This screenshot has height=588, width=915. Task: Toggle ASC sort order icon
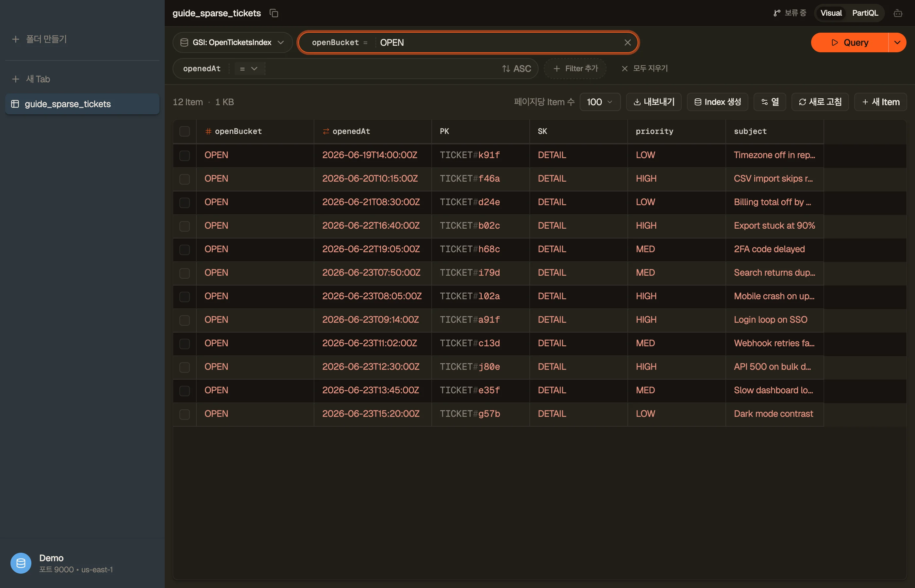pyautogui.click(x=506, y=69)
